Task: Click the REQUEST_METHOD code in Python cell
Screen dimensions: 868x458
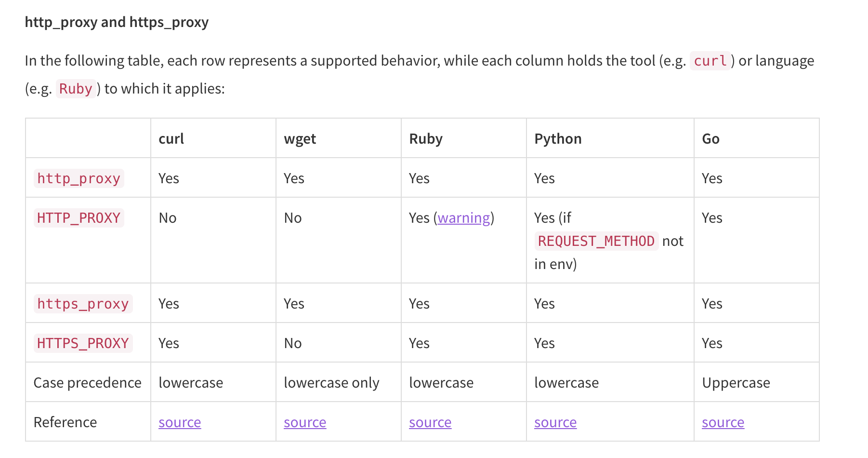Action: pos(596,241)
